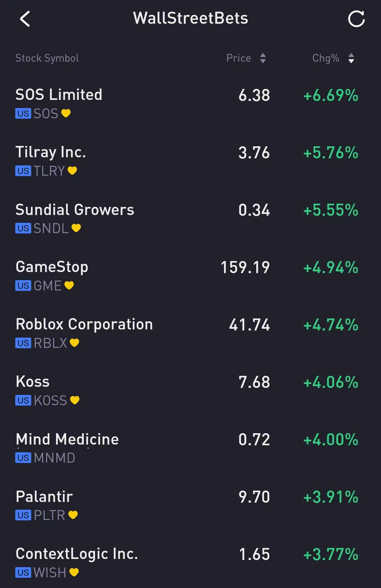Viewport: 381px width, 588px height.
Task: Tap the heart icon beside KOSS
Action: 75,400
